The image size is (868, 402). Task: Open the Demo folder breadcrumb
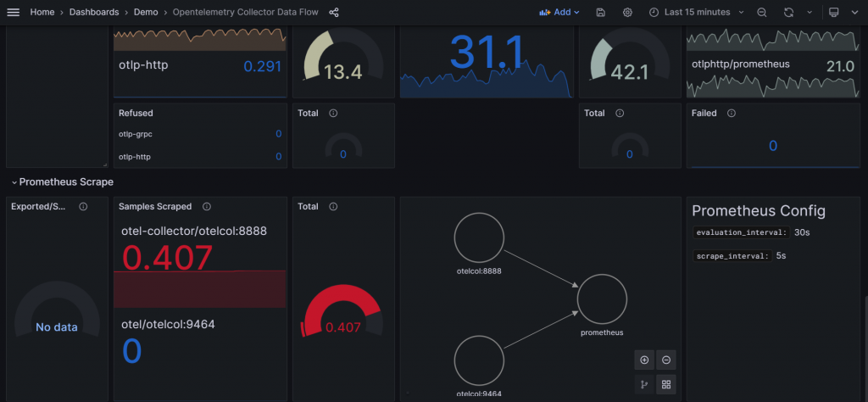coord(146,12)
